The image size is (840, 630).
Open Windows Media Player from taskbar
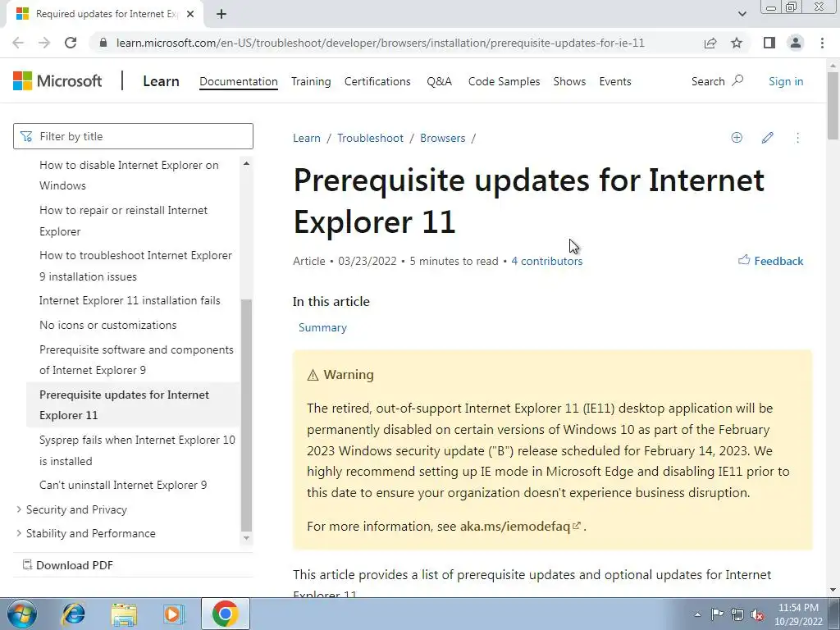(x=174, y=614)
